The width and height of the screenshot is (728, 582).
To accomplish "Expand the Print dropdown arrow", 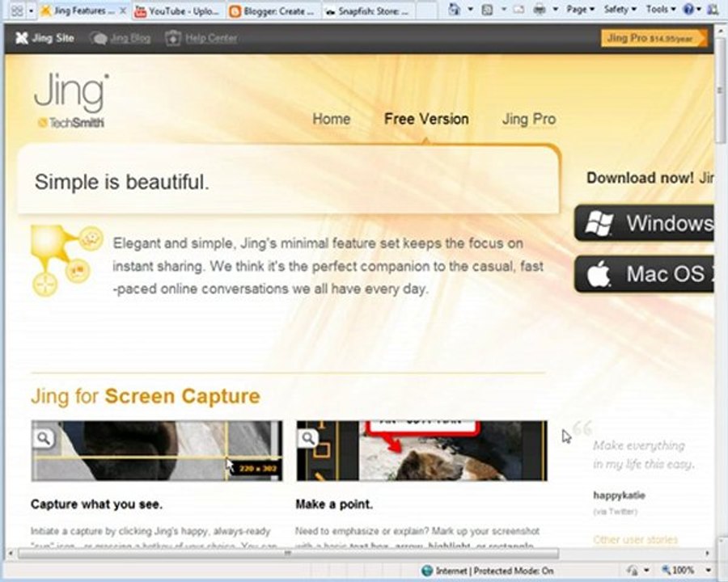I will 555,9.
